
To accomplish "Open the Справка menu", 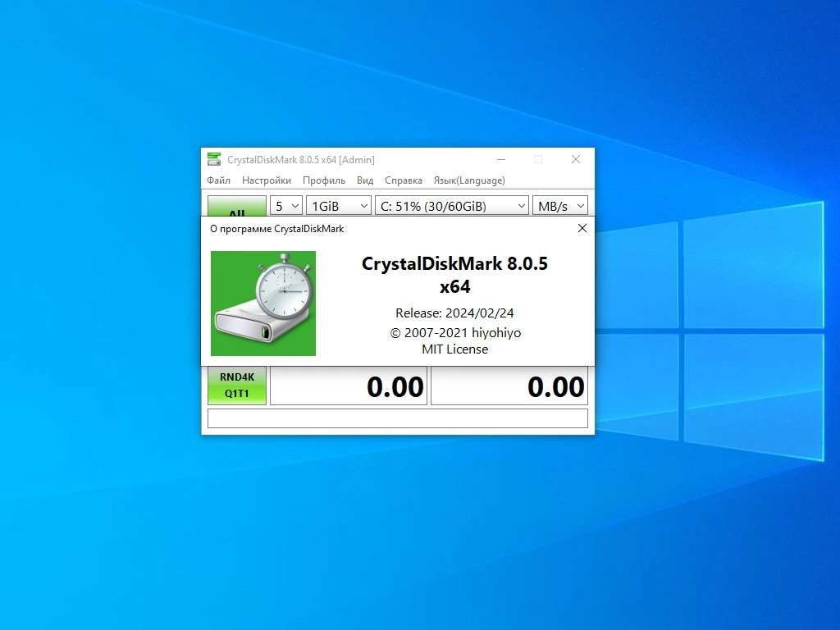I will pyautogui.click(x=404, y=180).
